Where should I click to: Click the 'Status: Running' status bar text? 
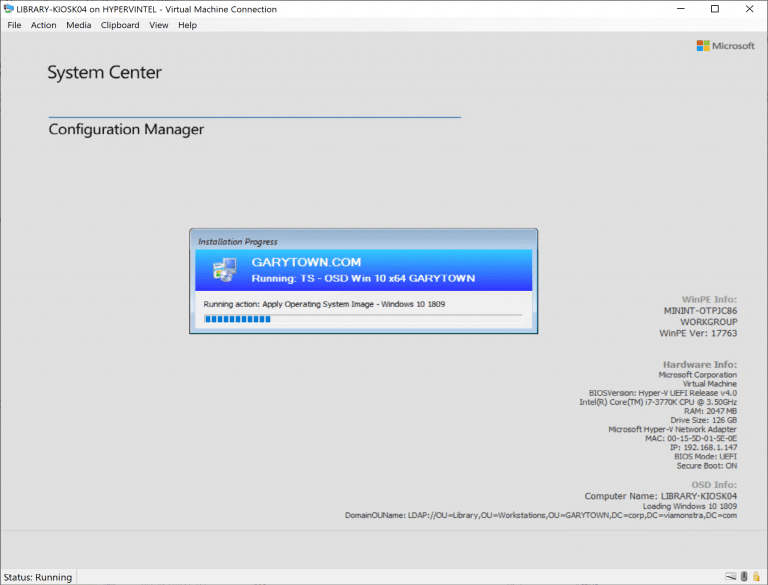(x=37, y=577)
